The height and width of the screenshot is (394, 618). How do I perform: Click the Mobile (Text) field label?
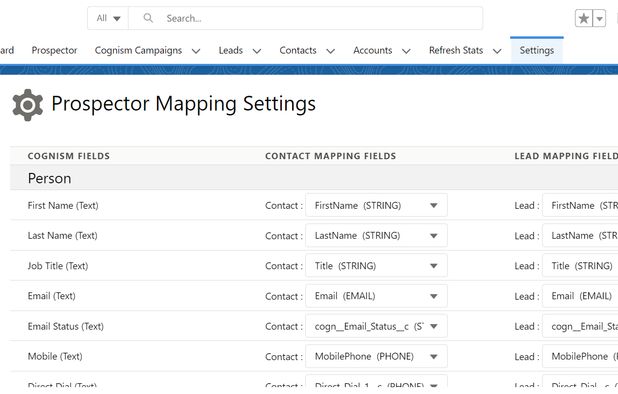click(x=55, y=357)
